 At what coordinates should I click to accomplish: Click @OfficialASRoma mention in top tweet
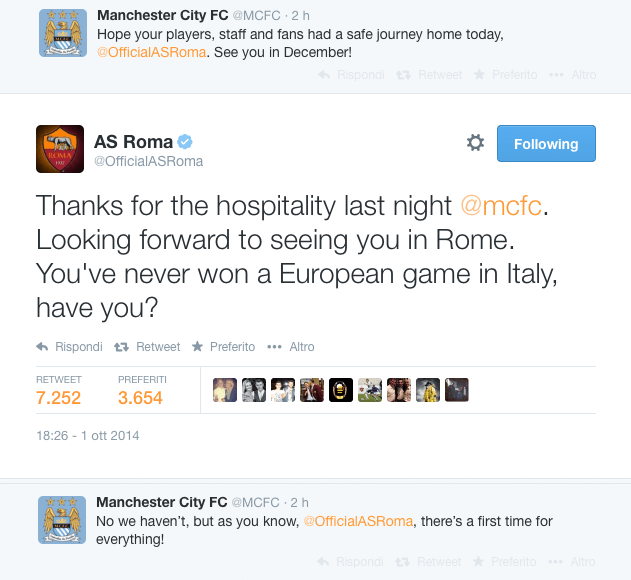coord(151,52)
